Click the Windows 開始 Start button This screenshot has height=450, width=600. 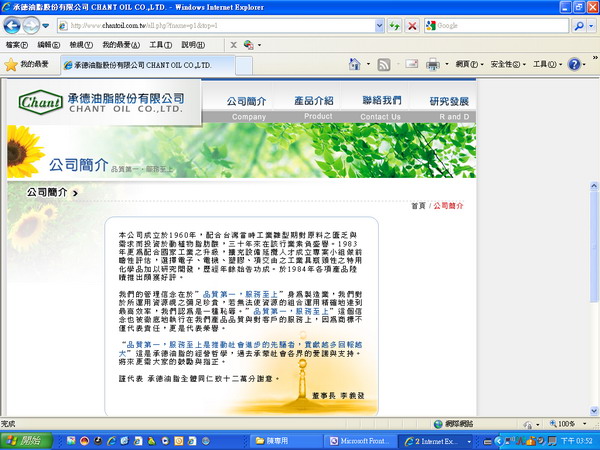coord(26,441)
